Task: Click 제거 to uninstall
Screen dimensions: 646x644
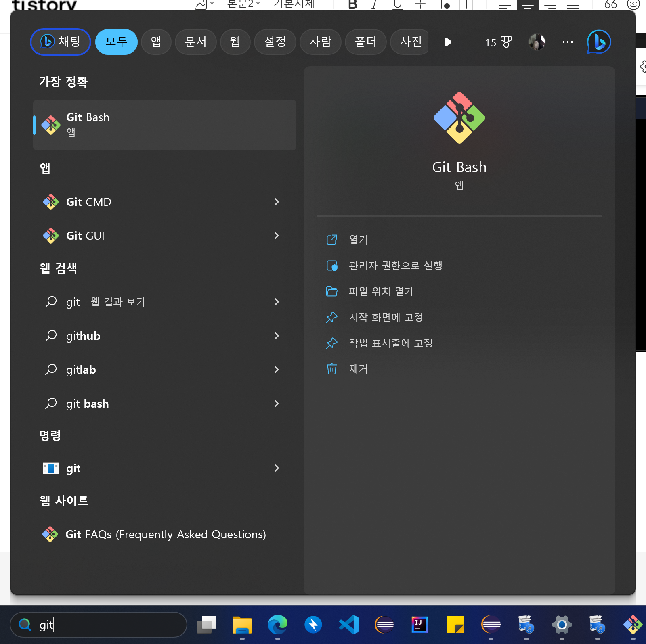Action: pyautogui.click(x=459, y=369)
